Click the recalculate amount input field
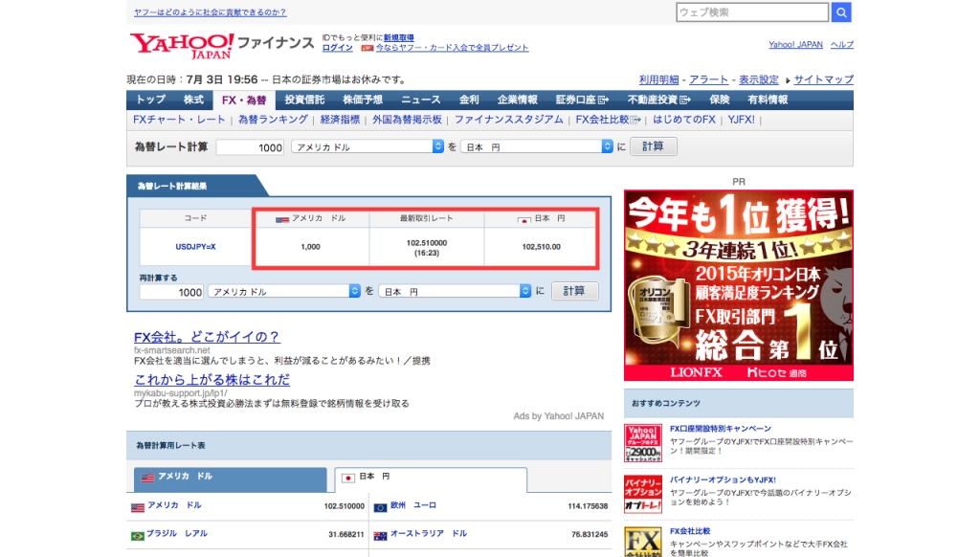This screenshot has width=980, height=557. (x=171, y=292)
